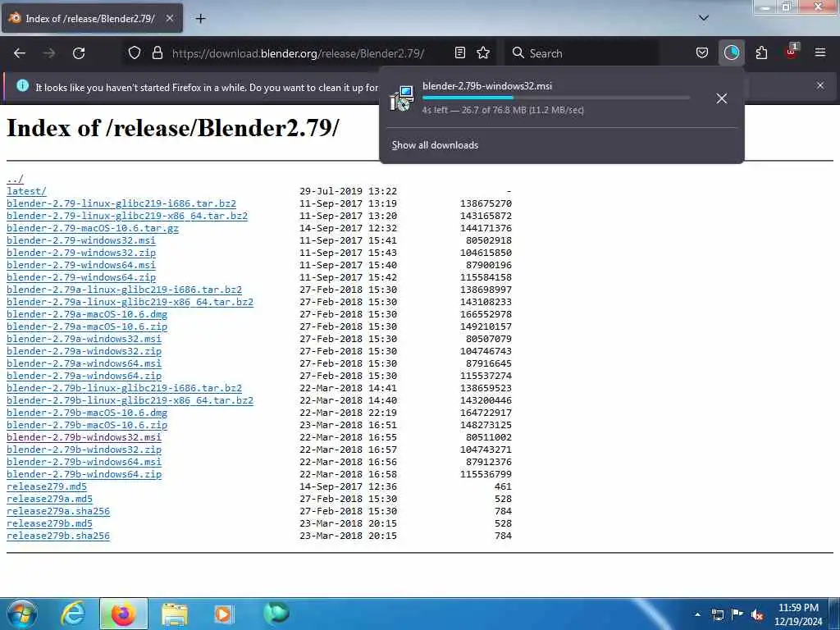Open release279a.md5 checksum file
Viewport: 840px width, 630px height.
click(49, 500)
